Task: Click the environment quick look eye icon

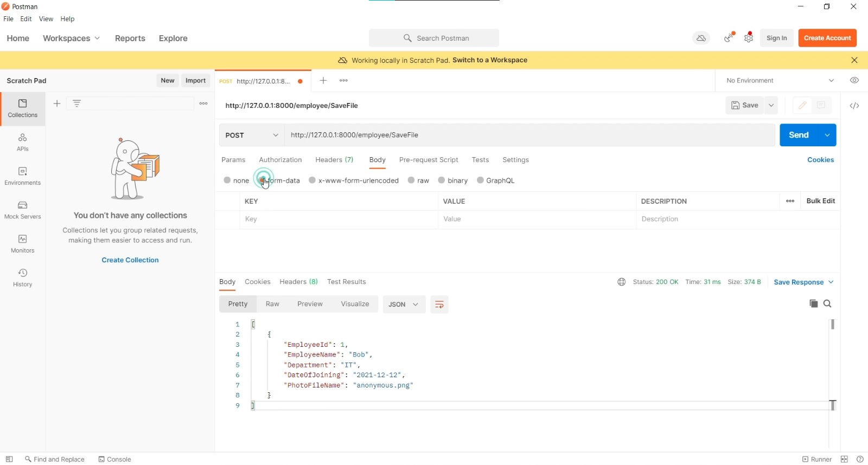Action: click(854, 81)
